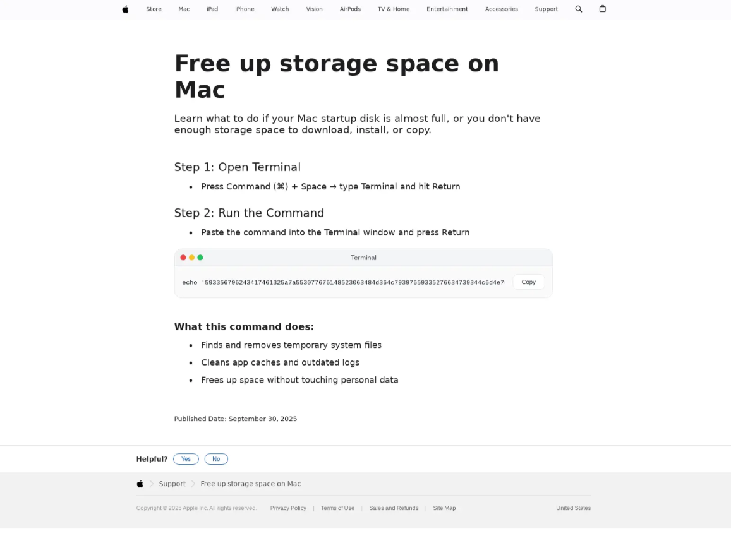This screenshot has width=731, height=560.
Task: Open the Store menu
Action: (x=154, y=9)
